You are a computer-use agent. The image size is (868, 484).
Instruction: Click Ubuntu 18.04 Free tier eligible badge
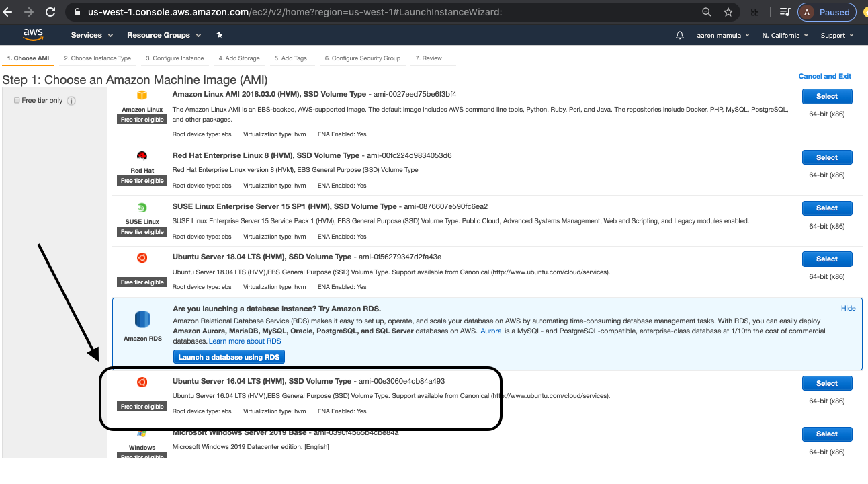click(x=142, y=282)
